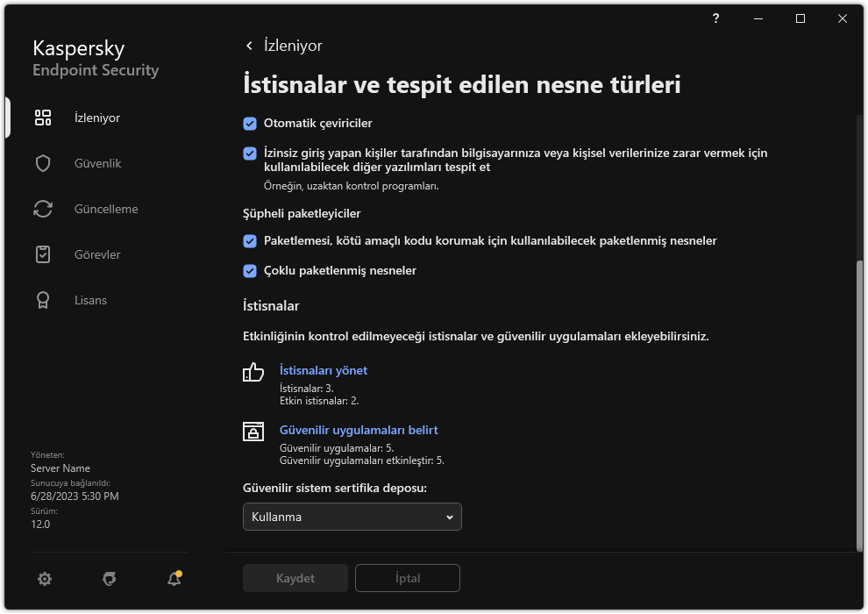868x614 pixels.
Task: Switch to the Lisans section
Action: pos(89,299)
